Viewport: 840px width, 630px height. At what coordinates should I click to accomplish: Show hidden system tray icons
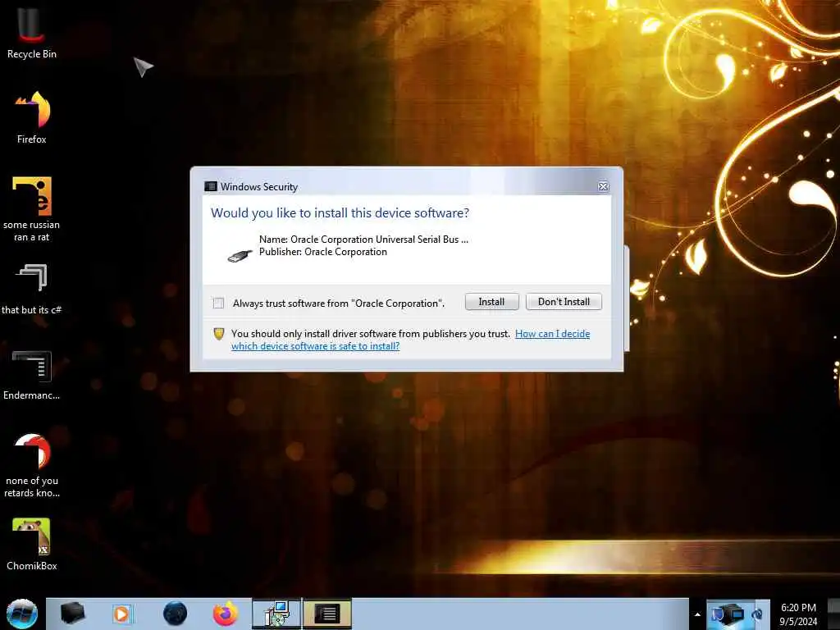(x=697, y=614)
